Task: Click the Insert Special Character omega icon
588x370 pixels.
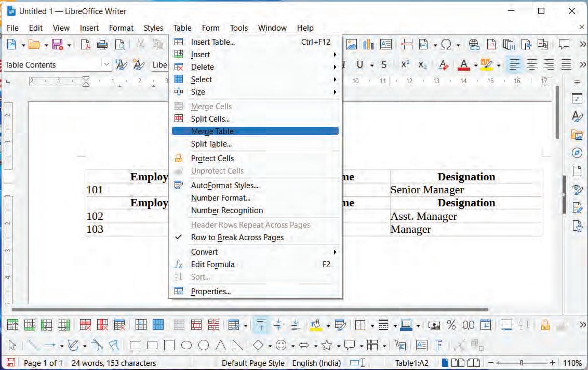Action: [446, 44]
